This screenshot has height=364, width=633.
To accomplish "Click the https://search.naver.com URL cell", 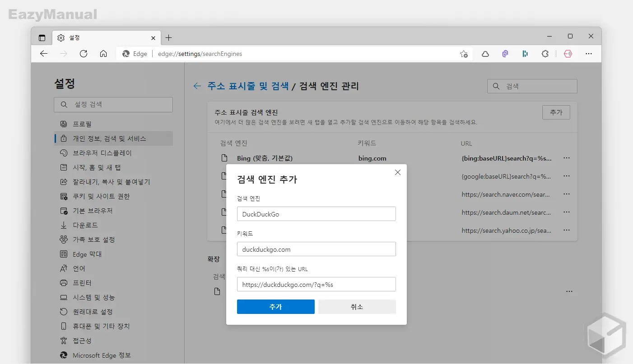I will [x=506, y=194].
